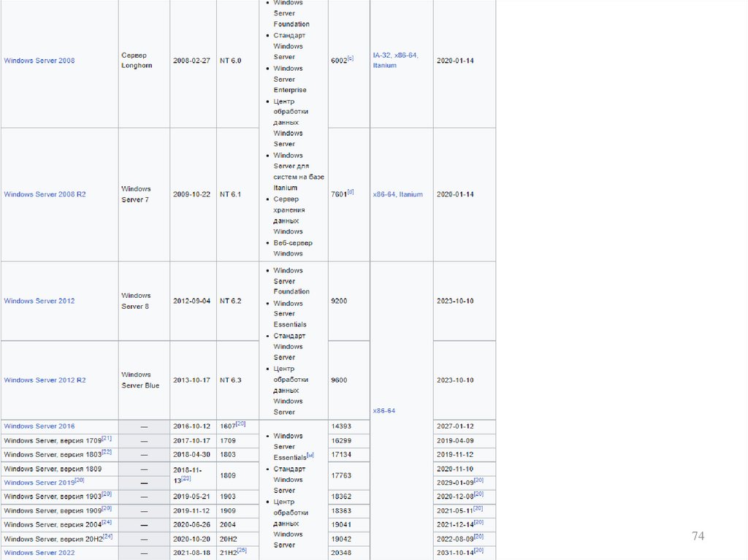Select the release date 2017-10-17

[192, 441]
